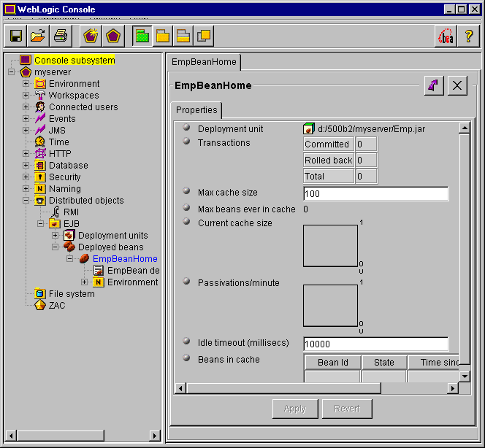The image size is (485, 448).
Task: Toggle the Beans in cache property bullet
Action: [186, 358]
